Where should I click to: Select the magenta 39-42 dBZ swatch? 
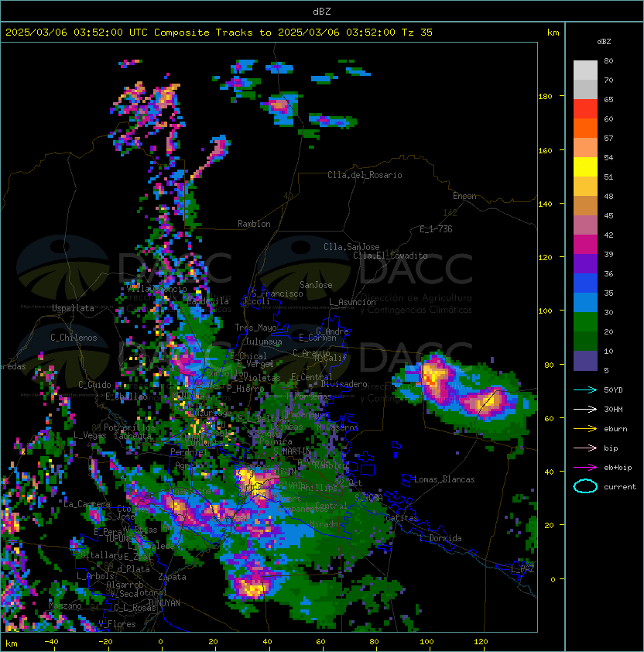pyautogui.click(x=585, y=245)
